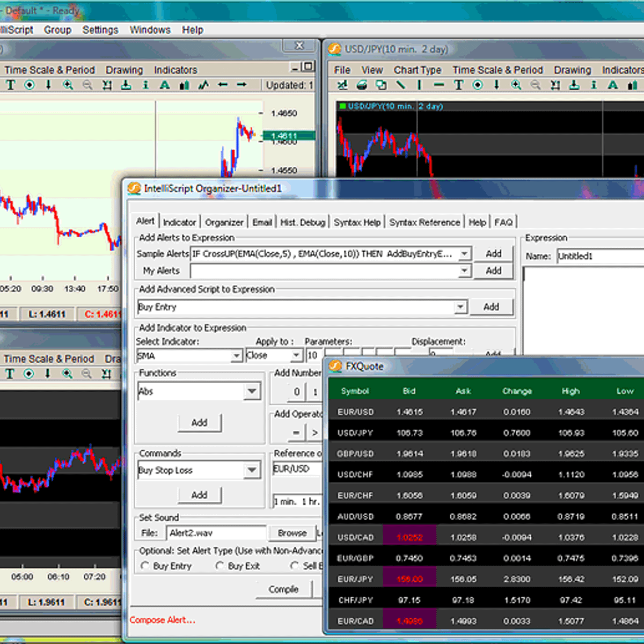Viewport: 644px width, 644px height.
Task: Click Add next to My Alerts
Action: [x=494, y=271]
